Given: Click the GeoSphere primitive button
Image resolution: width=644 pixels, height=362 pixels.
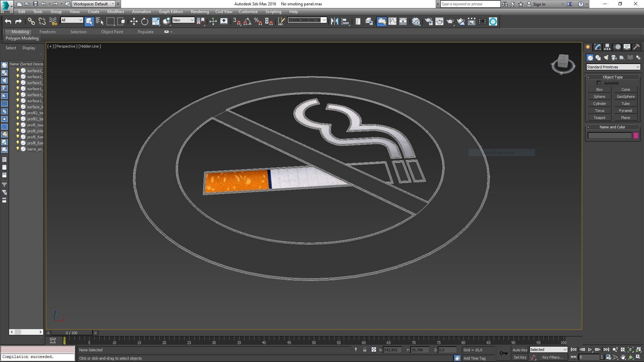Looking at the screenshot, I should pos(626,97).
